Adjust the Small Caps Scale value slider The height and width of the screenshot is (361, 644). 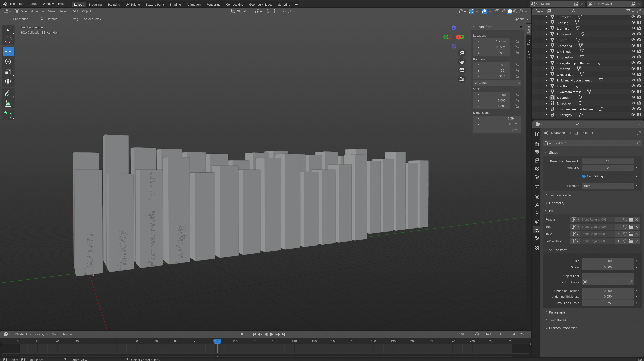click(x=607, y=303)
